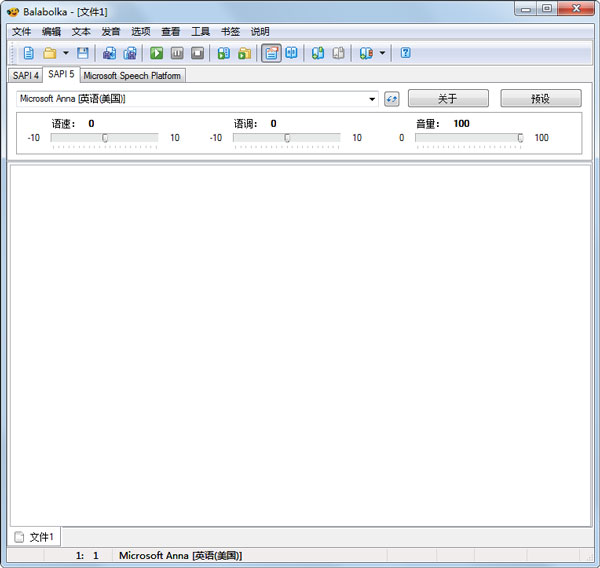Screen dimensions: 600x568
Task: Save the document with the floppy icon
Action: (x=83, y=53)
